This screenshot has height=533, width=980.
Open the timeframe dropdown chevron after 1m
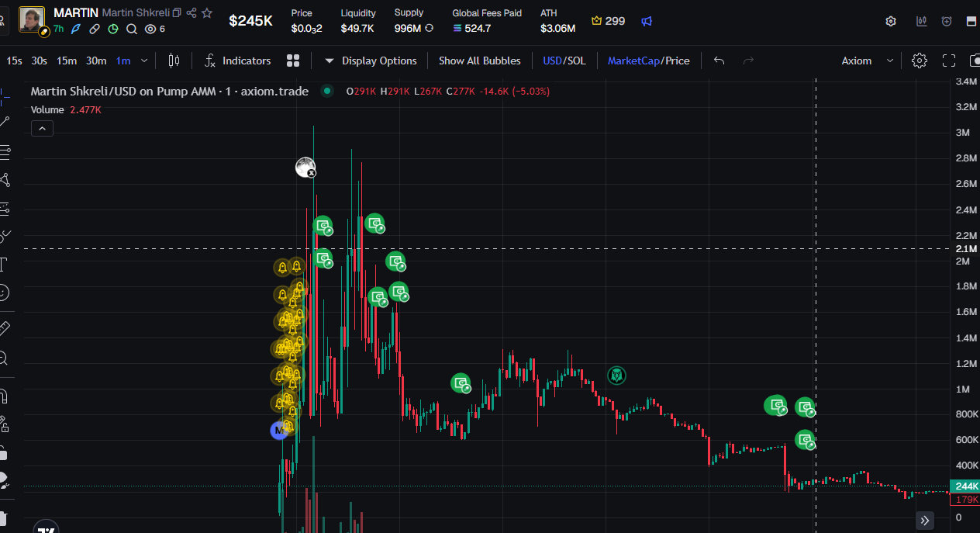pos(144,61)
